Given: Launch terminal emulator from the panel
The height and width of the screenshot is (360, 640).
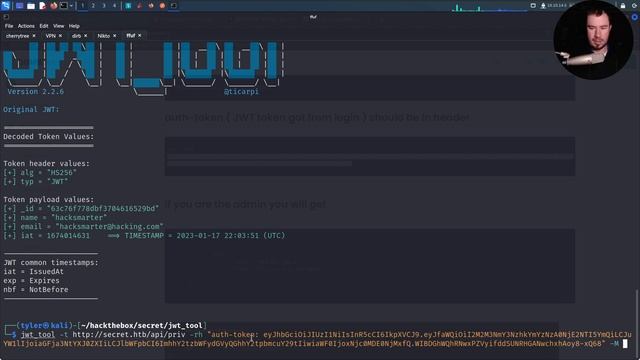Looking at the screenshot, I should [x=64, y=6].
